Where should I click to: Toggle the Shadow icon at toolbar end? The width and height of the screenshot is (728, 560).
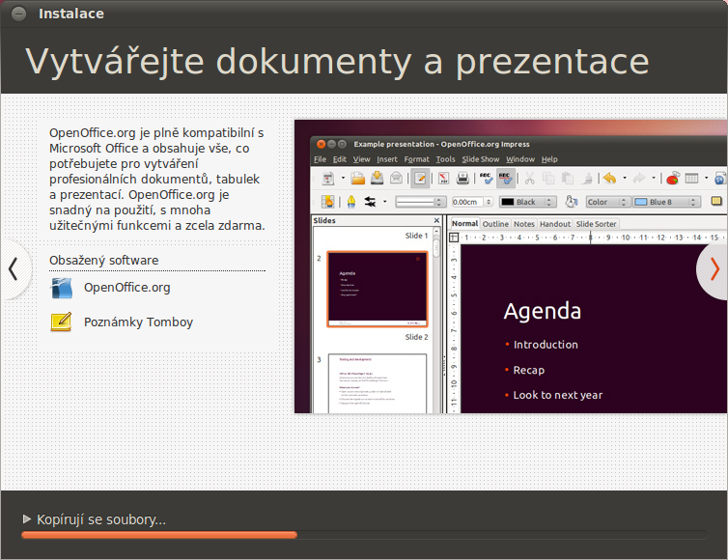coord(716,201)
